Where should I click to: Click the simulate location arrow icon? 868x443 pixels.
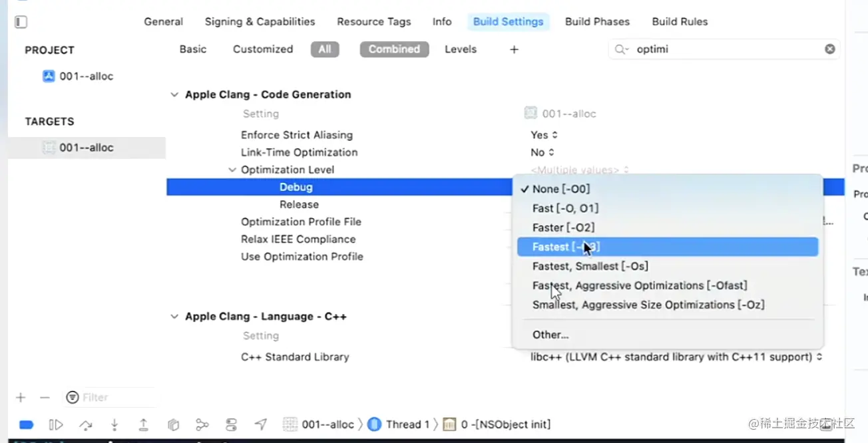tap(260, 424)
